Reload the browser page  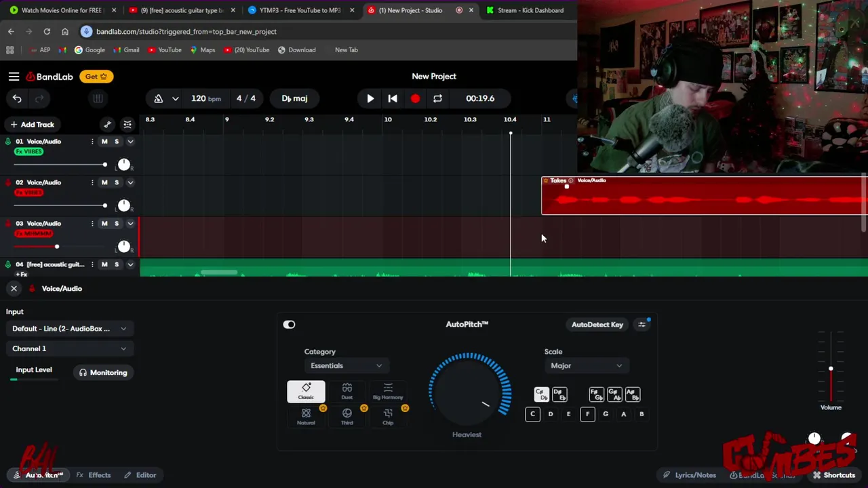[x=47, y=32]
